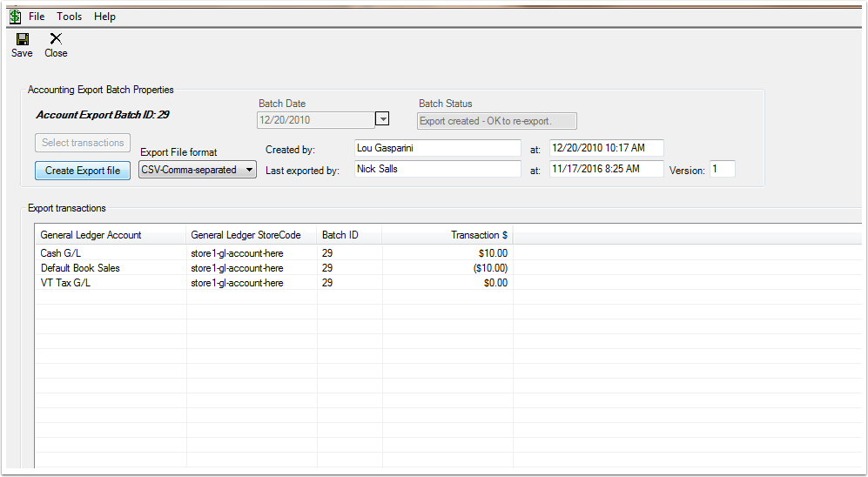Click the exported-at field 11/17/2016 8:25 AM
This screenshot has height=477, width=868.
[606, 169]
